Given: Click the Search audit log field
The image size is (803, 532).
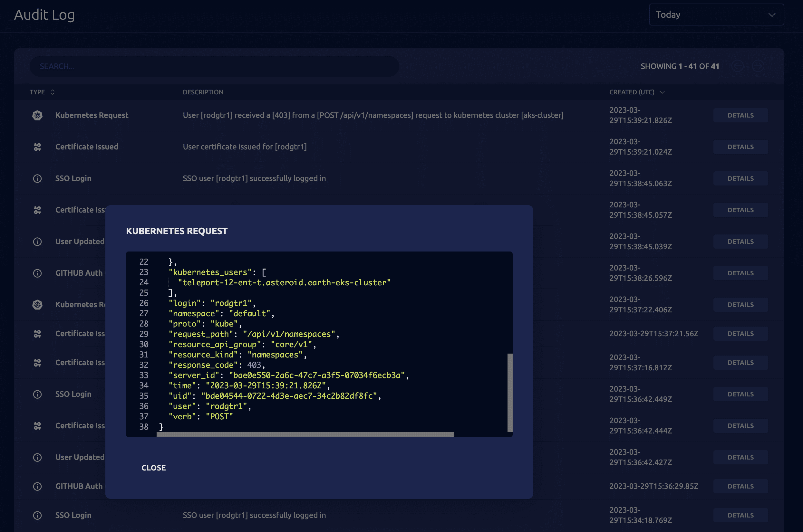Looking at the screenshot, I should (214, 66).
